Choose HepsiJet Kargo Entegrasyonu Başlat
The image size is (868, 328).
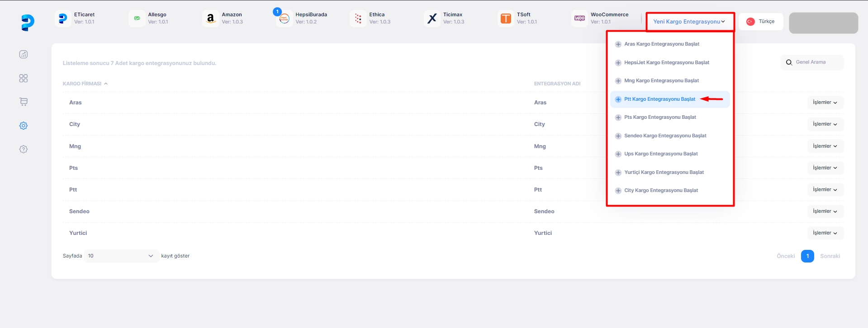coord(666,63)
